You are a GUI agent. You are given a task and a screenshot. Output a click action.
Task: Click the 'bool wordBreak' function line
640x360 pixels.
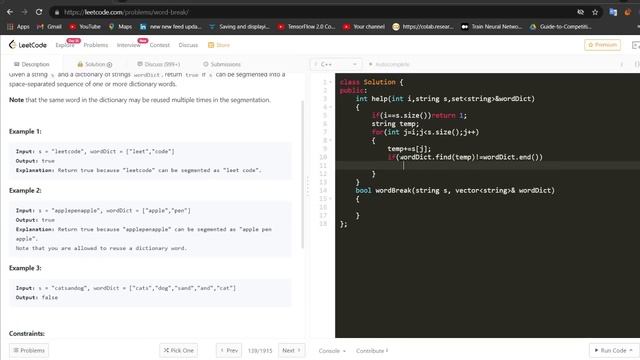[455, 190]
